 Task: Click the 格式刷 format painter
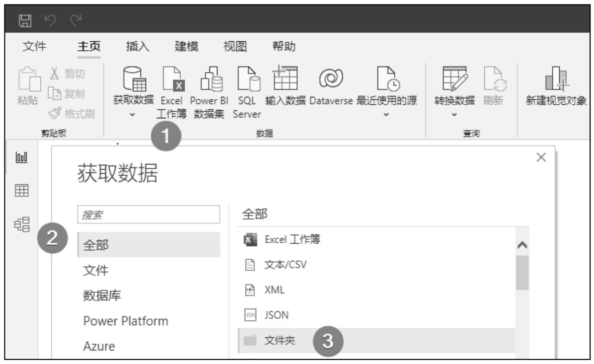tap(71, 114)
